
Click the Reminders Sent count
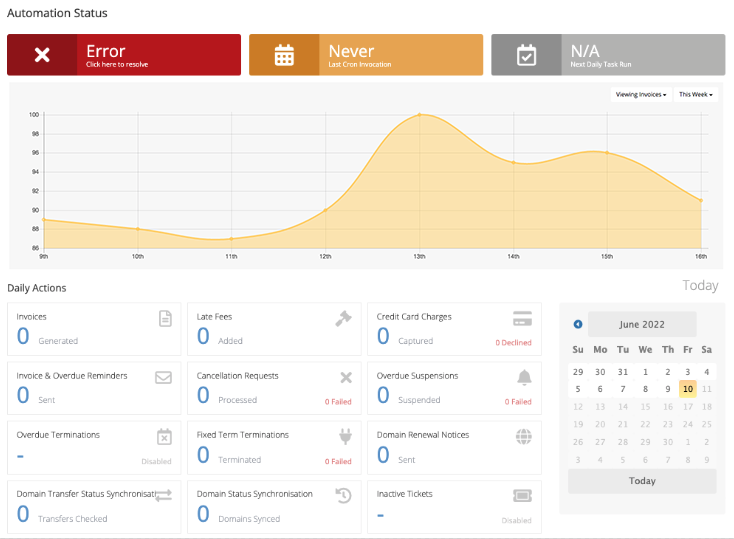pyautogui.click(x=23, y=395)
